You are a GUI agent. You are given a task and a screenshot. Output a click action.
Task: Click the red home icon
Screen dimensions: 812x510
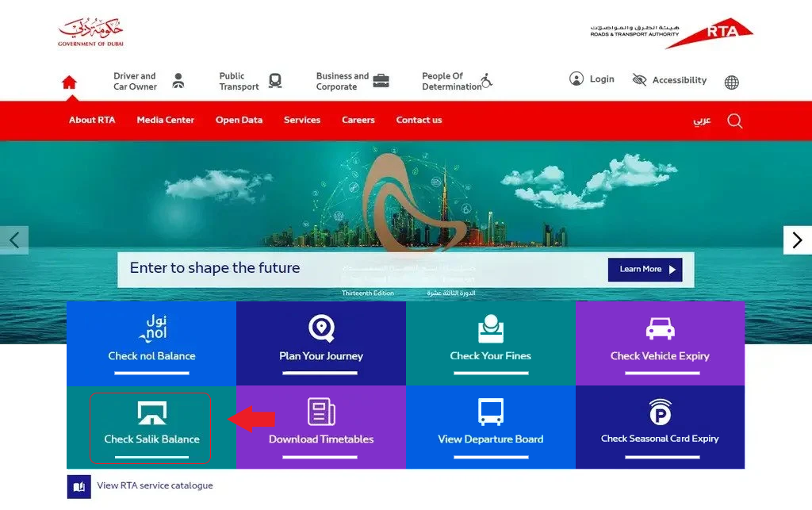pos(69,82)
